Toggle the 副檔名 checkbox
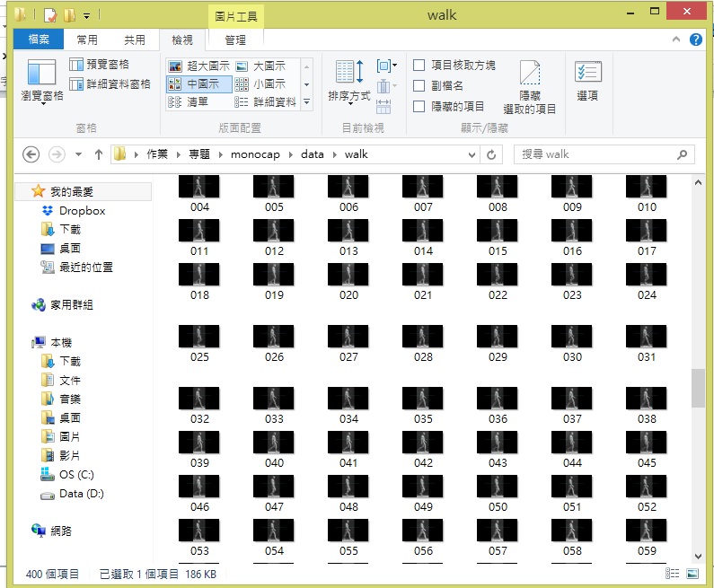714x588 pixels. pyautogui.click(x=419, y=86)
